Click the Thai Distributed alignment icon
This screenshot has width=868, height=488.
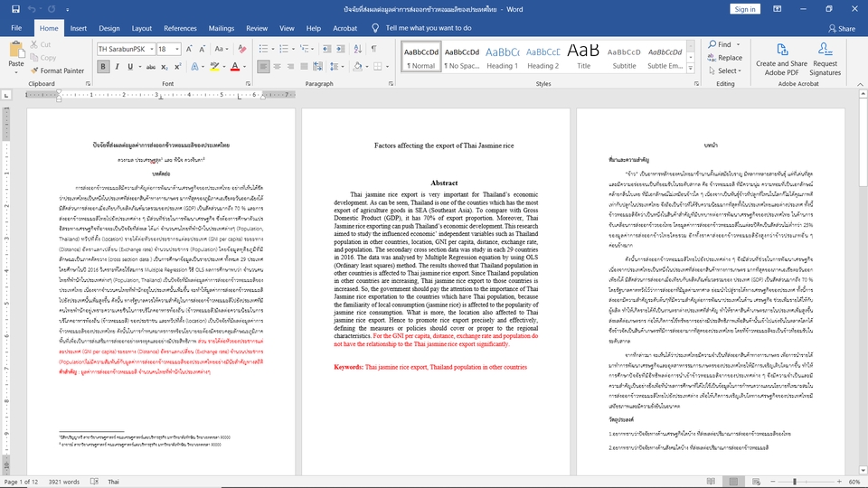317,67
